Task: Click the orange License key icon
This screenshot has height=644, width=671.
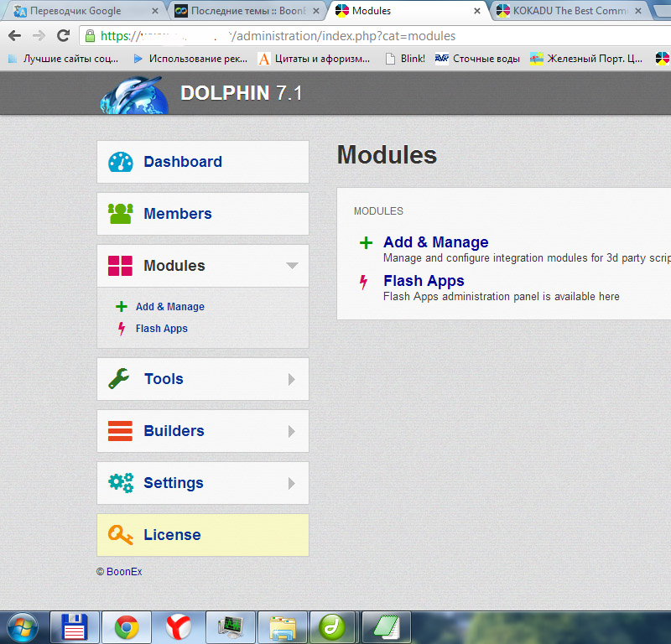Action: [x=121, y=535]
